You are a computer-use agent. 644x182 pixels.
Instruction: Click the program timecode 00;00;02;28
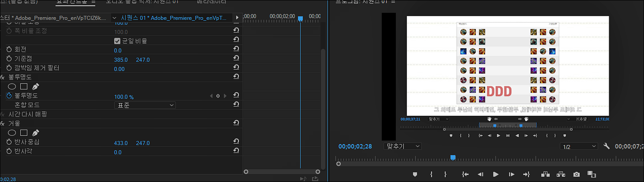point(355,146)
